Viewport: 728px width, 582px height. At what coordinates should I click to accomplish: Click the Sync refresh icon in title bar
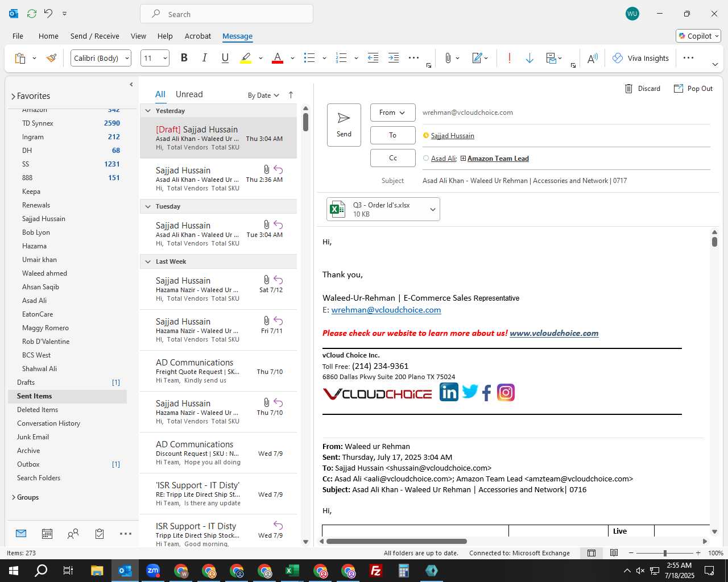pyautogui.click(x=32, y=14)
